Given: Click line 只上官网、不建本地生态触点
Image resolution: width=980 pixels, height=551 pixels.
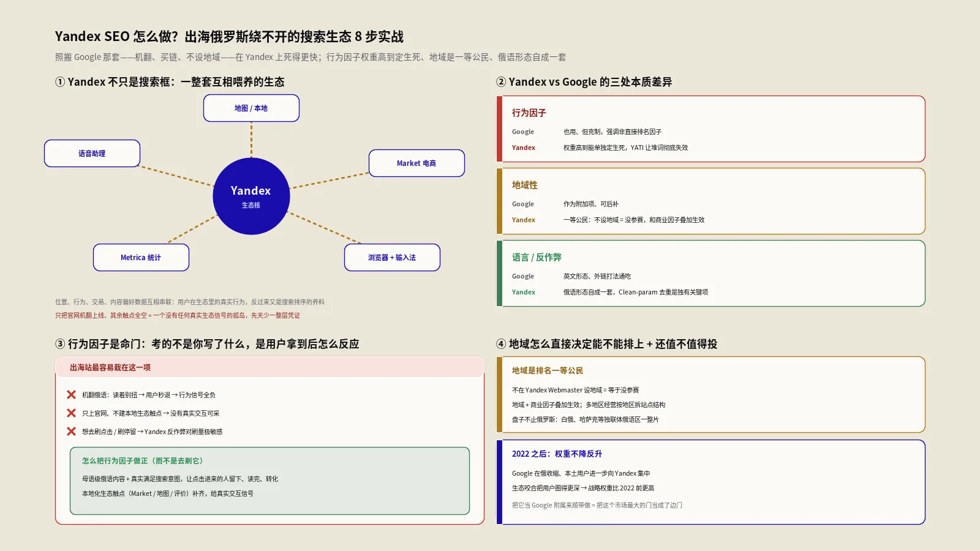Looking at the screenshot, I should click(x=151, y=413).
